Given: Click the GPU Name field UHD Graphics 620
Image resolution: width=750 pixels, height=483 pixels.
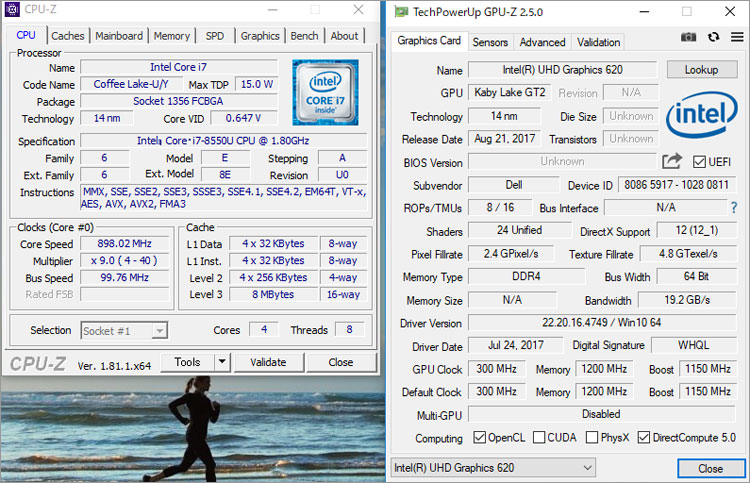Looking at the screenshot, I should coord(562,70).
